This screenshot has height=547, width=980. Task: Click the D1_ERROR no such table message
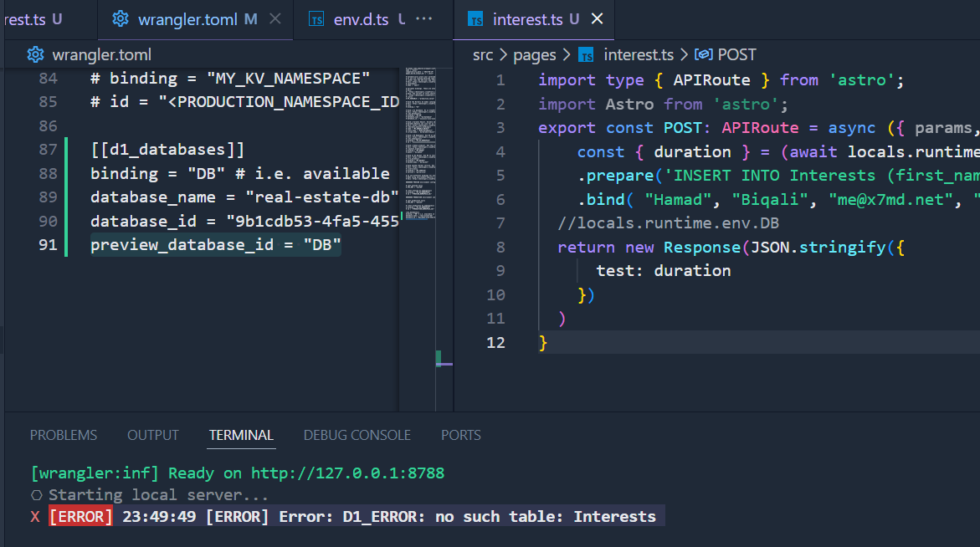[499, 517]
